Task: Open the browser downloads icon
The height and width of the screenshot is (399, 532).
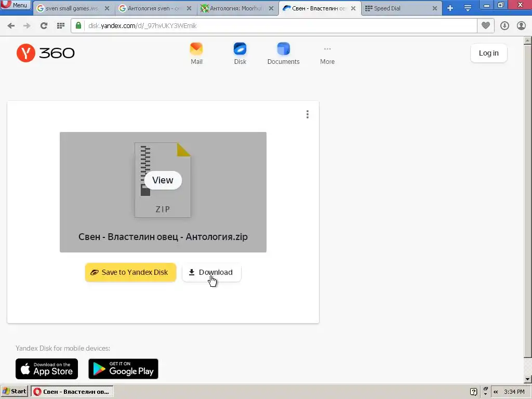Action: point(504,26)
